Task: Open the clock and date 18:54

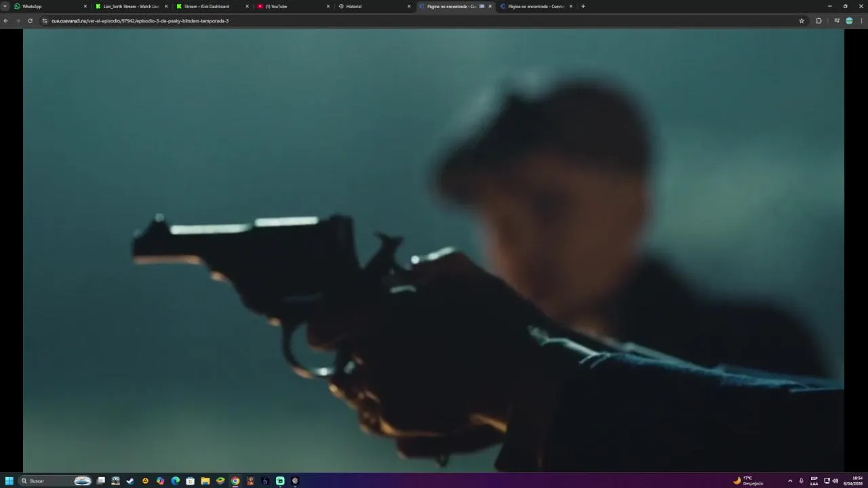Action: (x=853, y=481)
